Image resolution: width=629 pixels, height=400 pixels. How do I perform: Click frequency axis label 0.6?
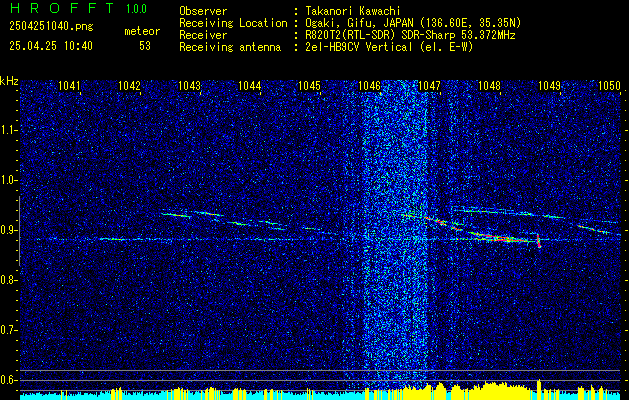8,380
